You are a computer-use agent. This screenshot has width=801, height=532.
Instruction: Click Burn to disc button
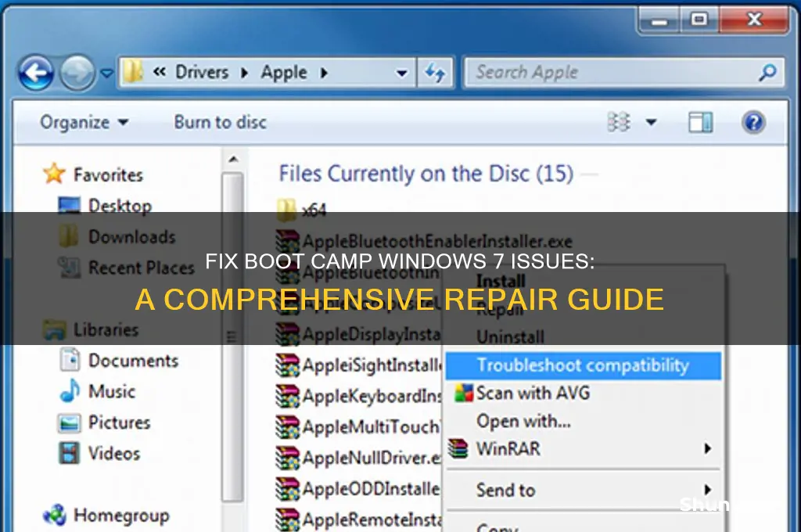click(220, 122)
